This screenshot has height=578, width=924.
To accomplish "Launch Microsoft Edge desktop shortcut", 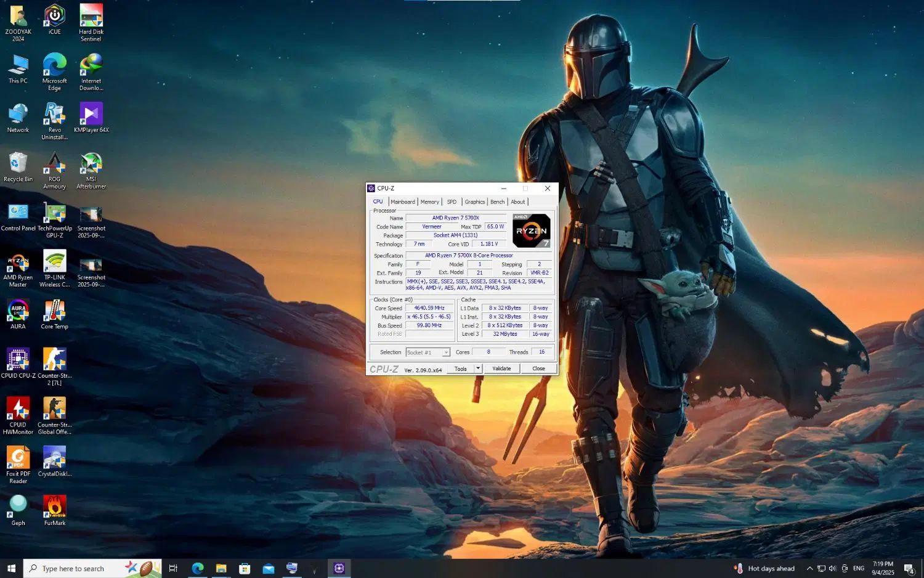I will pos(54,73).
